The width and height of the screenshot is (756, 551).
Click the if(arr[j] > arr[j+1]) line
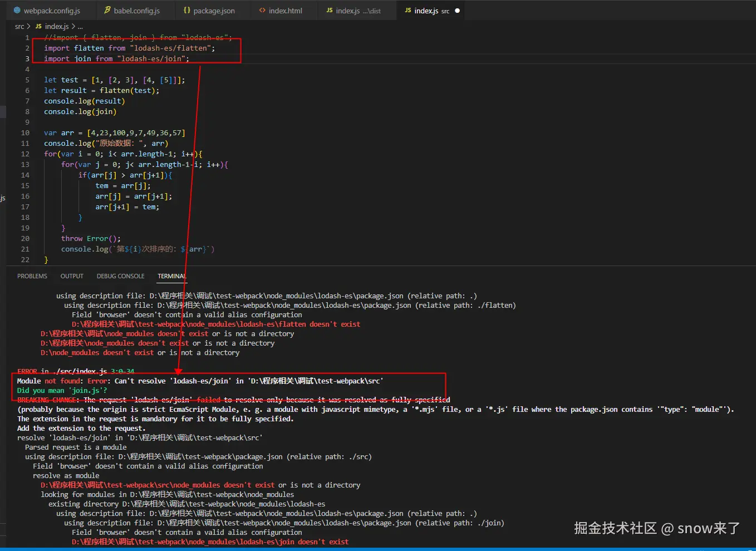click(x=125, y=175)
